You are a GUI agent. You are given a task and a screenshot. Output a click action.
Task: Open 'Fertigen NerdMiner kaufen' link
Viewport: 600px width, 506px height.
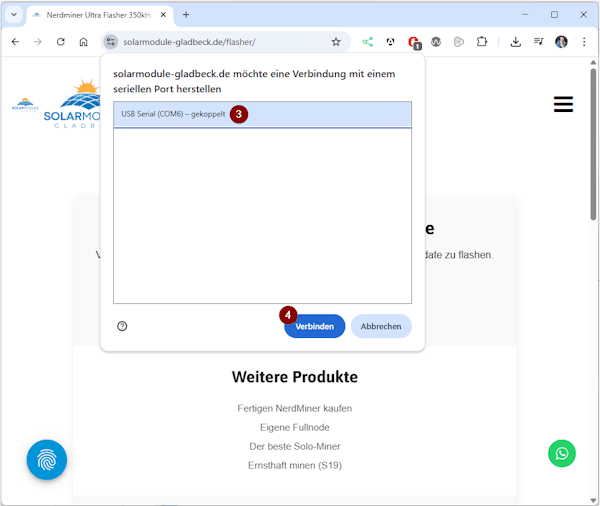pyautogui.click(x=295, y=408)
